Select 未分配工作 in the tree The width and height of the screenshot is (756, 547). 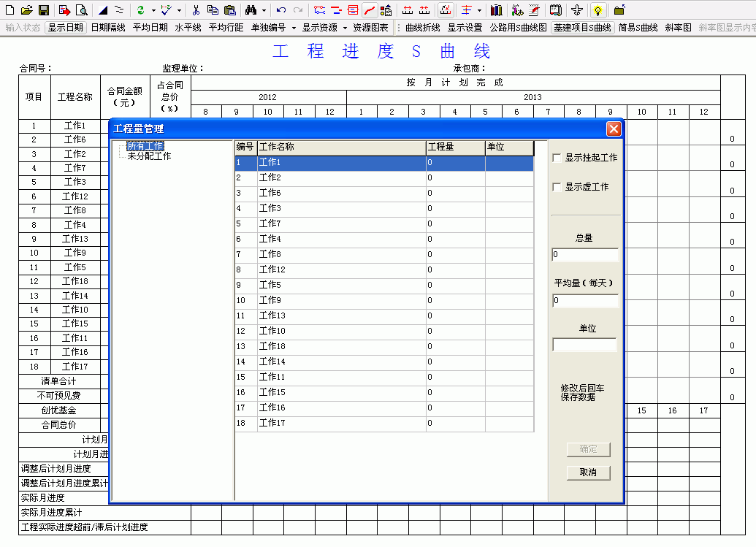[149, 156]
